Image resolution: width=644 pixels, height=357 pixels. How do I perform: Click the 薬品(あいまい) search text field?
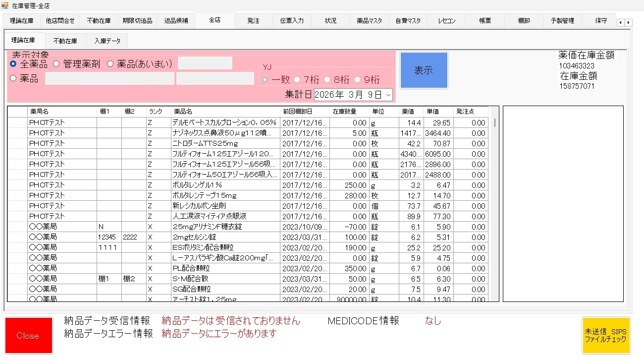coord(205,63)
